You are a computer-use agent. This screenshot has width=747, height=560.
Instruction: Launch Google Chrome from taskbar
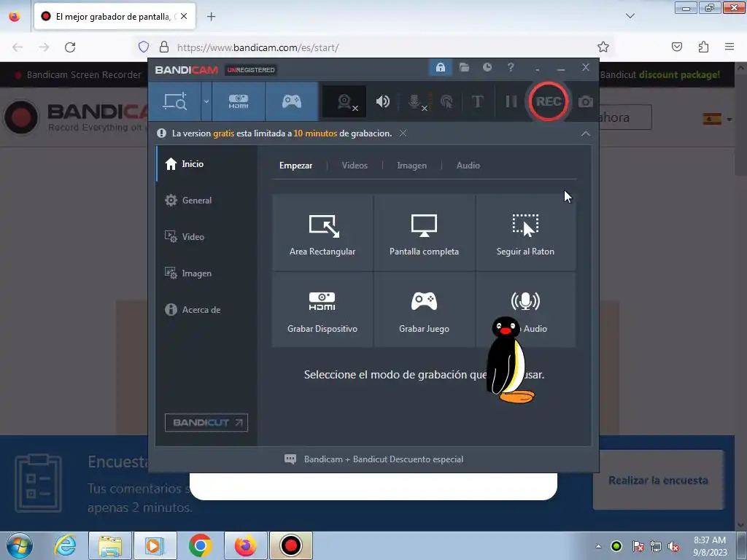200,545
